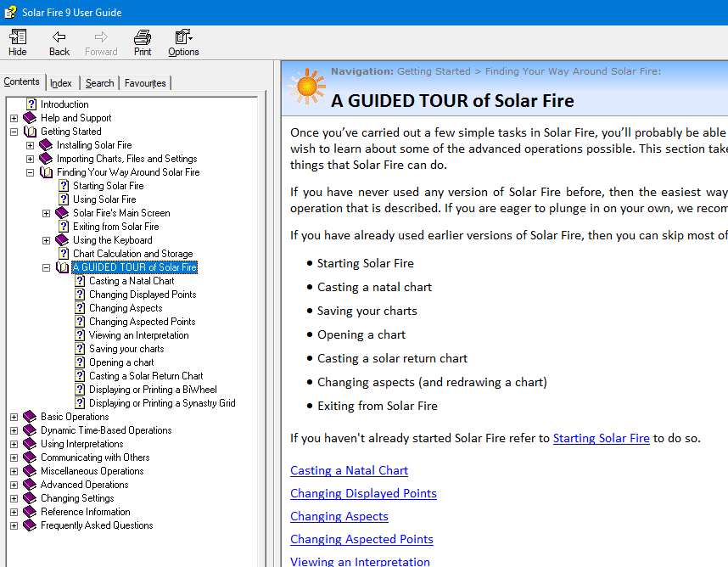This screenshot has height=567, width=728.
Task: Click the page icon next to Using Solar Fire
Action: [x=64, y=199]
